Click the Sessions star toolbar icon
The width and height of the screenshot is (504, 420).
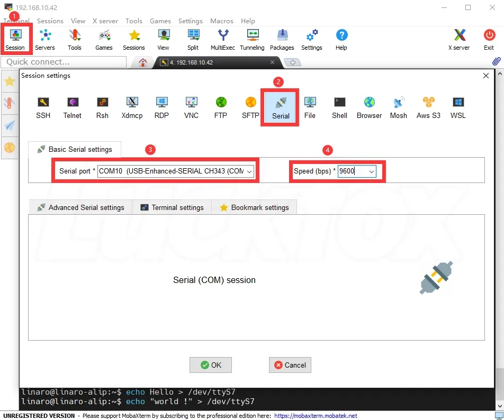tap(134, 40)
